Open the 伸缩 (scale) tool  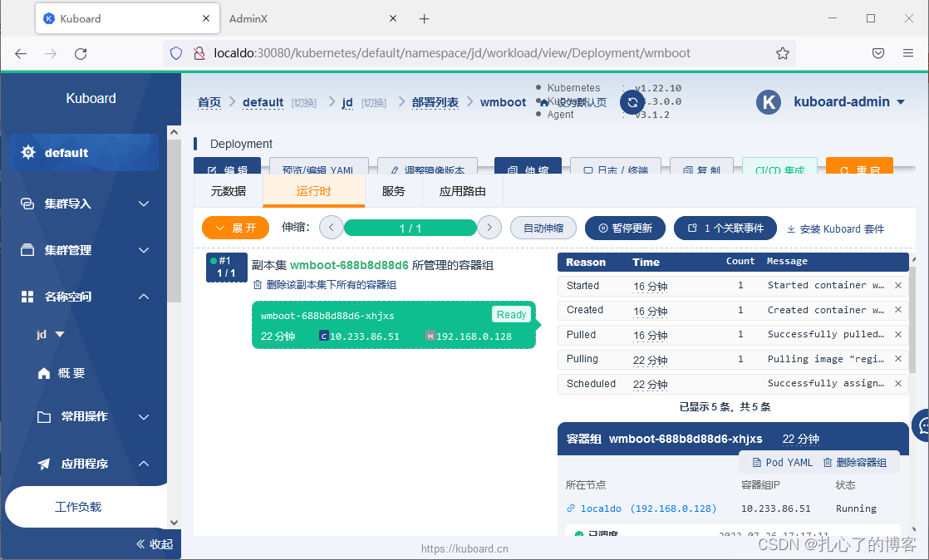(529, 167)
